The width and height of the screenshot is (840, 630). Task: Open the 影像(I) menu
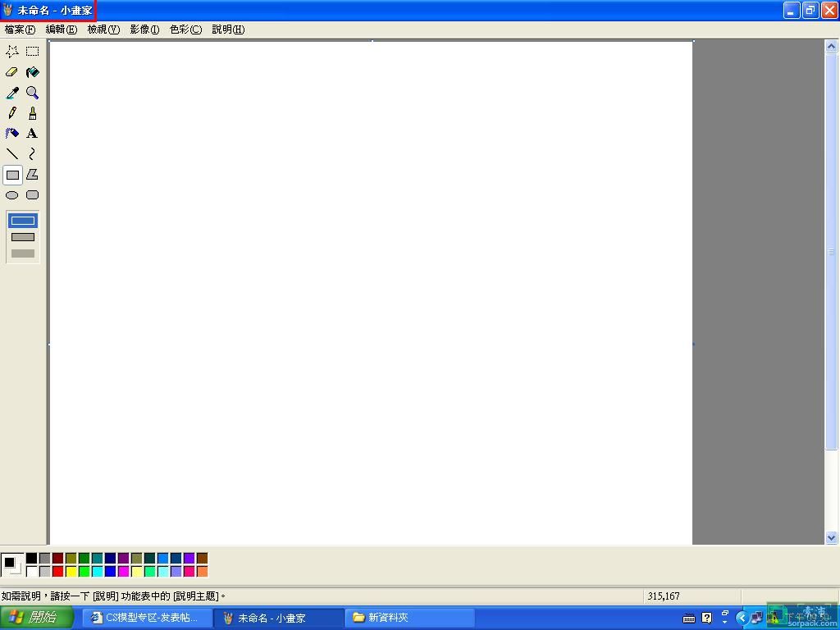144,30
